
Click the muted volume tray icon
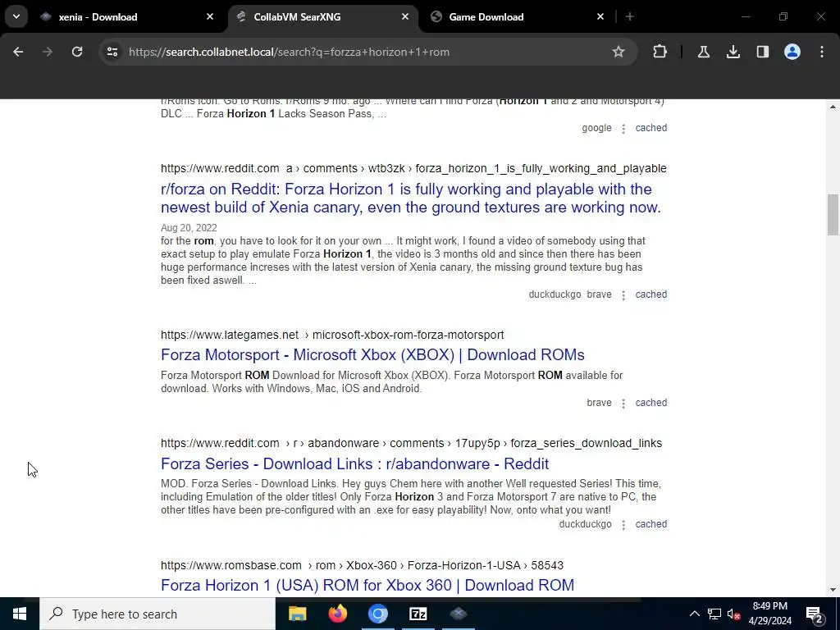click(x=734, y=614)
